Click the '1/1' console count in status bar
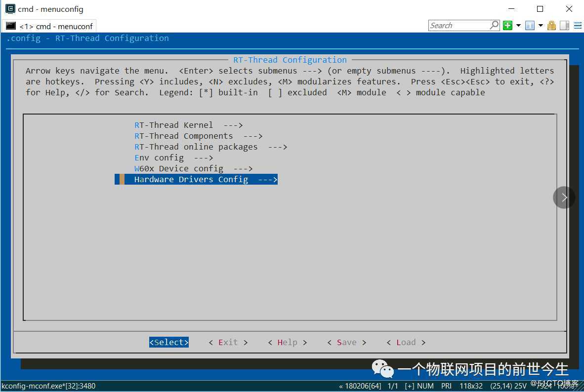This screenshot has width=584, height=392. (393, 386)
